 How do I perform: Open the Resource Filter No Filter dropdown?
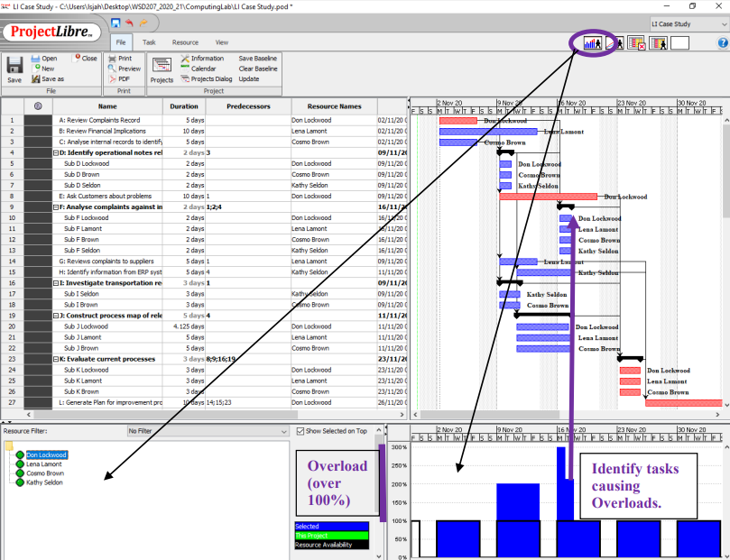click(x=208, y=431)
